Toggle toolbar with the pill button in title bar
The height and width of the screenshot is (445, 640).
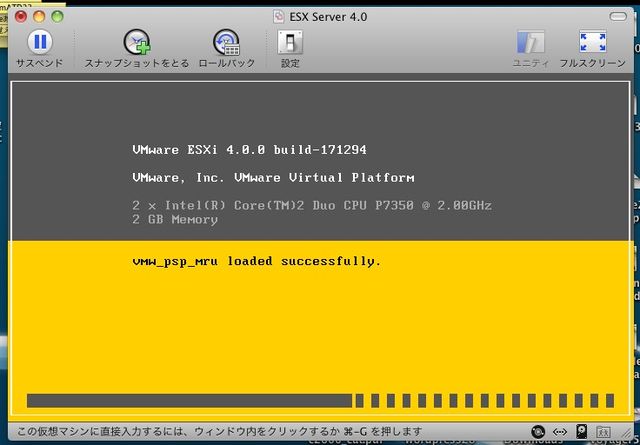(618, 16)
